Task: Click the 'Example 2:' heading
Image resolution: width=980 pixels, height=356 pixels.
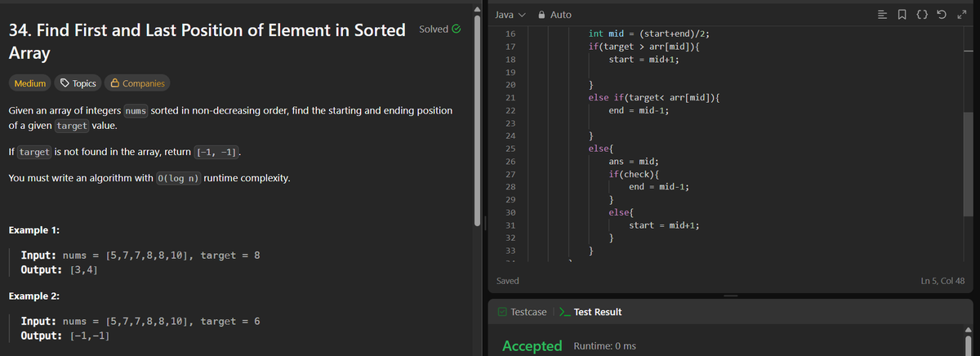Action: [x=33, y=296]
